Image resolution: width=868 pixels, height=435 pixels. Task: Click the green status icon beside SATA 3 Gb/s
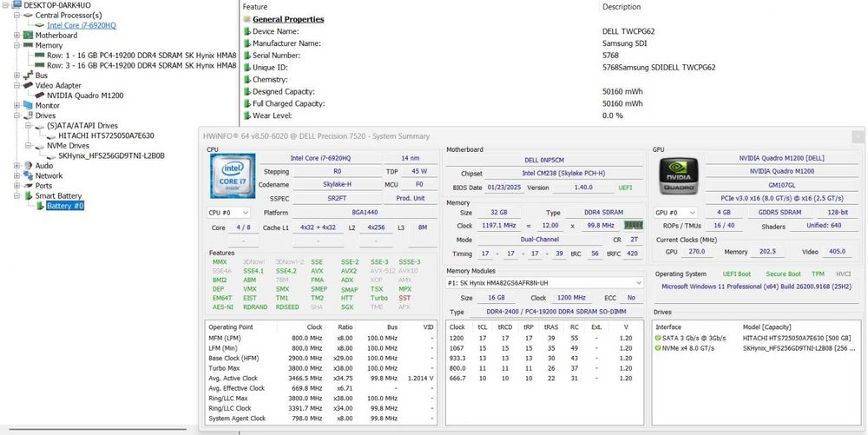tap(658, 338)
